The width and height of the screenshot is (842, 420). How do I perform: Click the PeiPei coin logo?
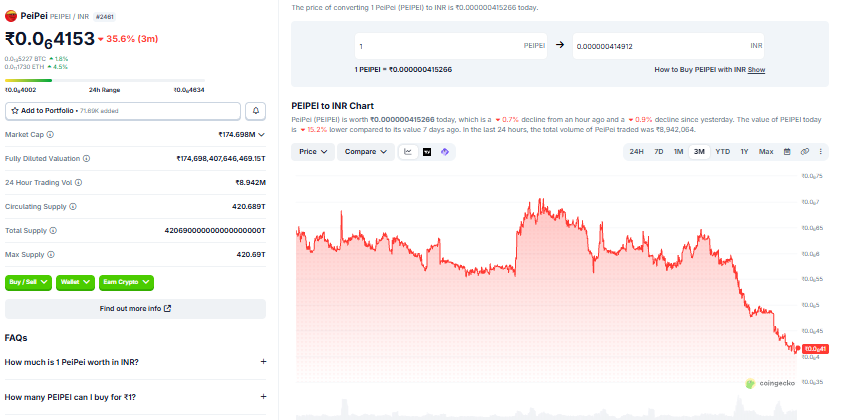click(x=11, y=16)
